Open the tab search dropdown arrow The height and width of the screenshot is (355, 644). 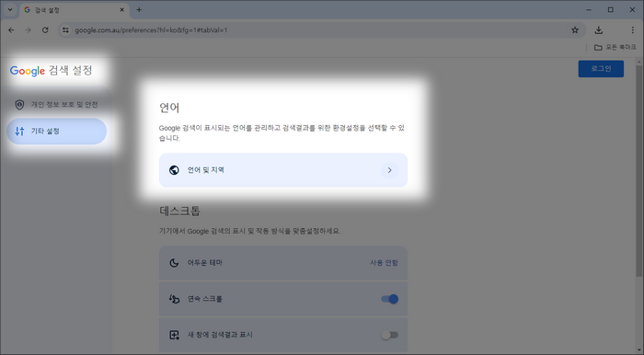(10, 10)
